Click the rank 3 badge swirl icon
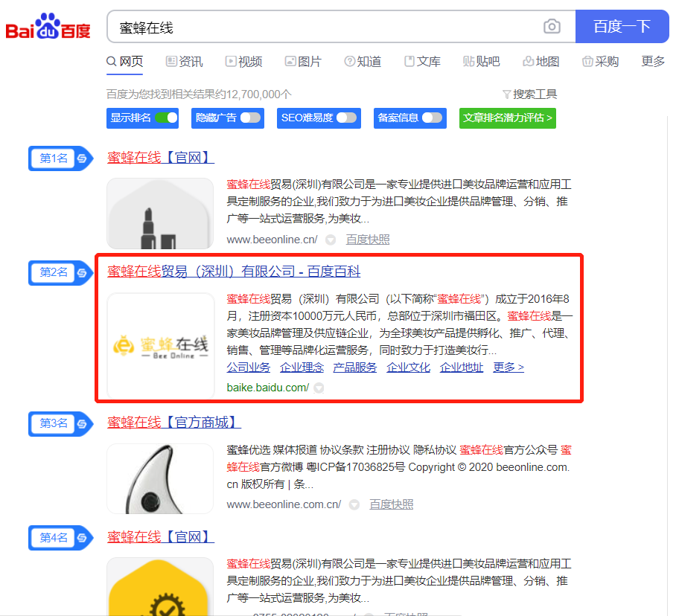The height and width of the screenshot is (616, 679). pos(82,424)
